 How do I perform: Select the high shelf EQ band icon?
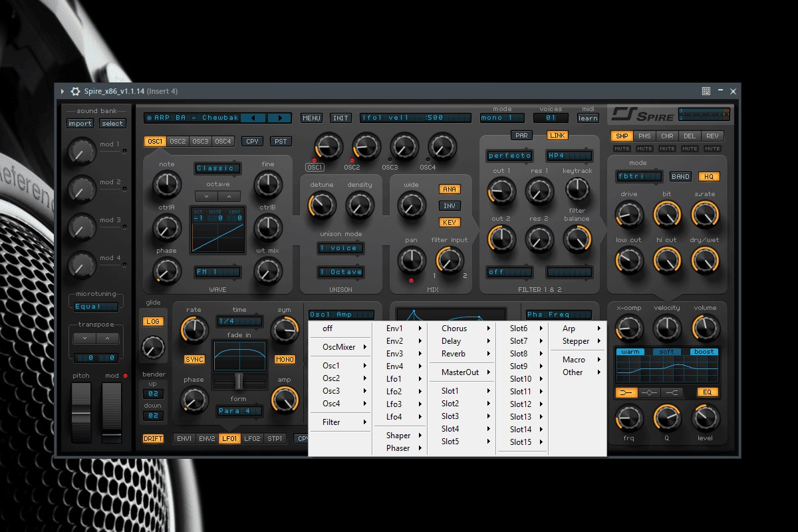point(673,392)
